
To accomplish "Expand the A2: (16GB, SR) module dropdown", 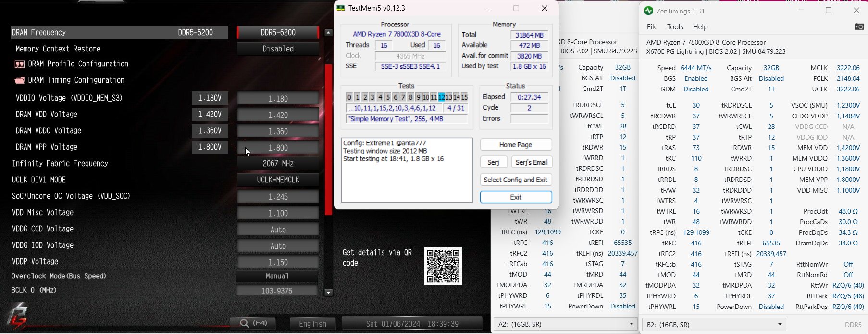I will point(566,324).
